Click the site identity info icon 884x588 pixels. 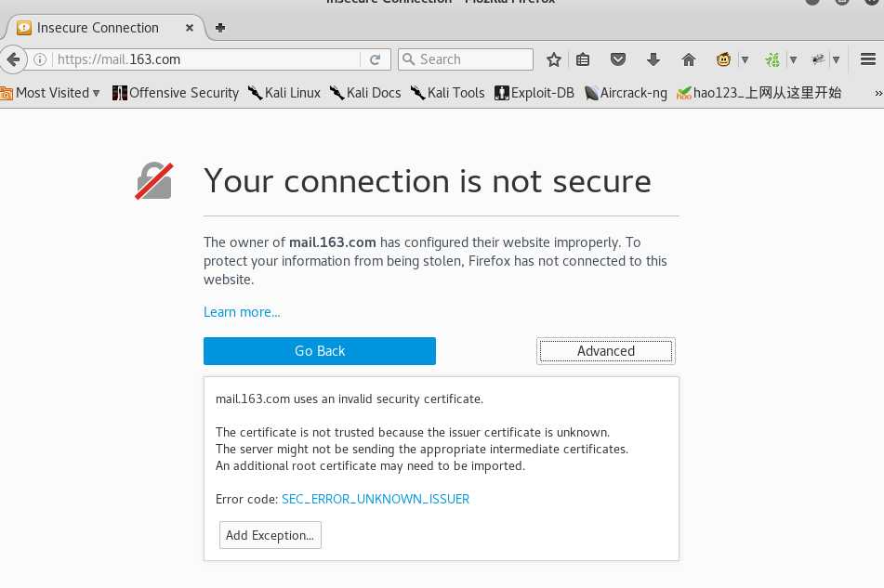pos(40,59)
